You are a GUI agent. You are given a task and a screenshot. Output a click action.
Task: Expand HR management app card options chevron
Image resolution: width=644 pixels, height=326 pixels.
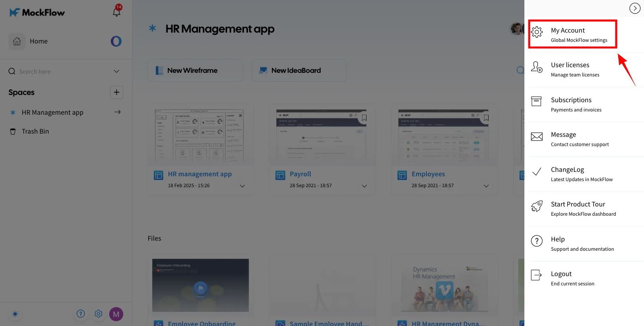pyautogui.click(x=242, y=186)
